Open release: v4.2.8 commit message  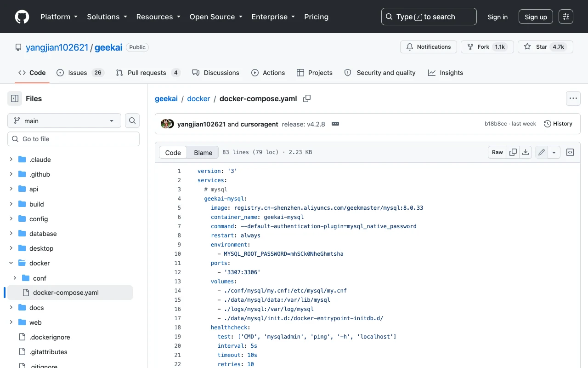point(303,124)
